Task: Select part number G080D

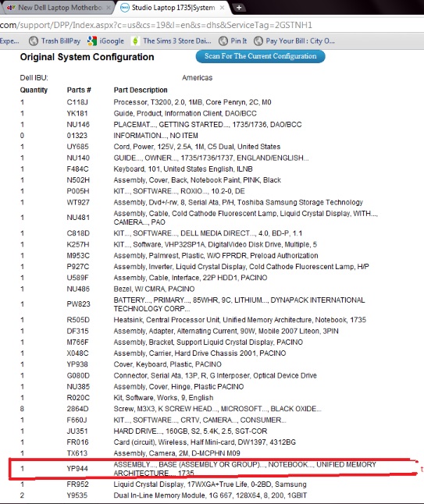Action: pyautogui.click(x=78, y=375)
